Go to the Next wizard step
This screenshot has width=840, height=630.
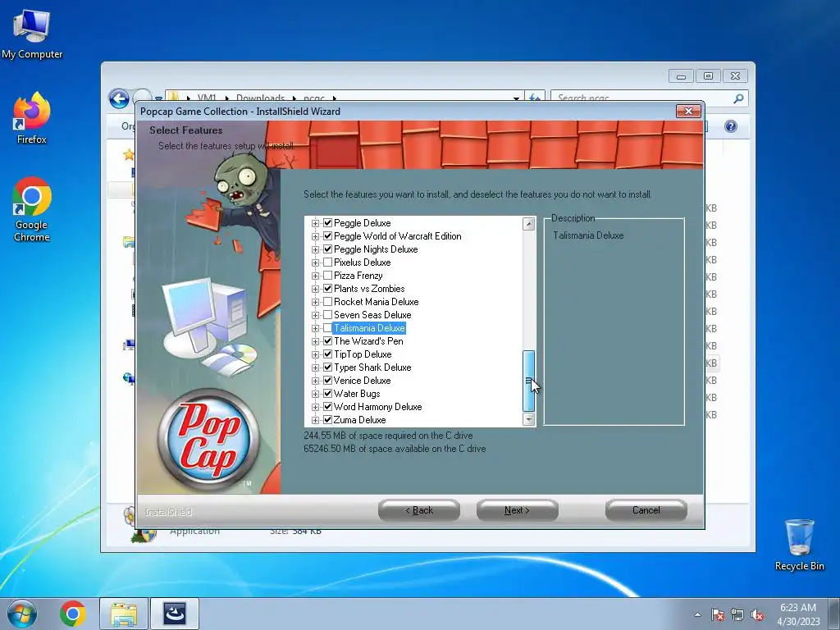[517, 510]
